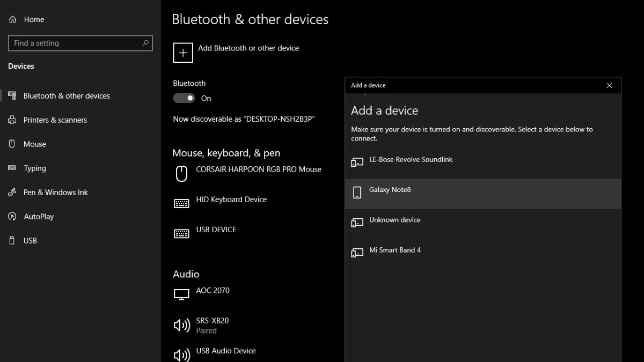Click the USB Audio Device speaker icon
The image size is (644, 362).
click(x=182, y=355)
